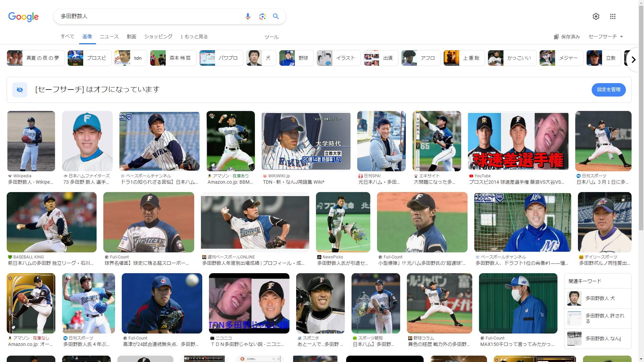Select the メジャー filter chip
644x362 pixels.
[561, 58]
